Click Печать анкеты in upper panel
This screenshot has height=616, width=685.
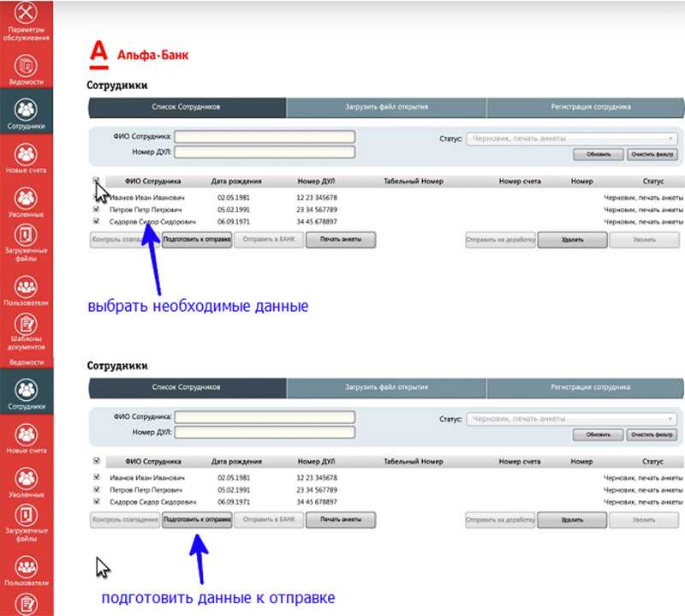[x=340, y=240]
